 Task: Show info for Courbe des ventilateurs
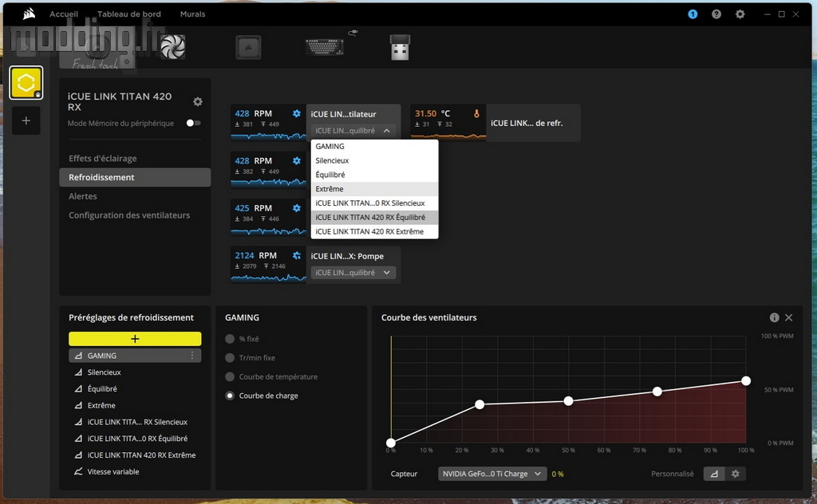point(774,317)
